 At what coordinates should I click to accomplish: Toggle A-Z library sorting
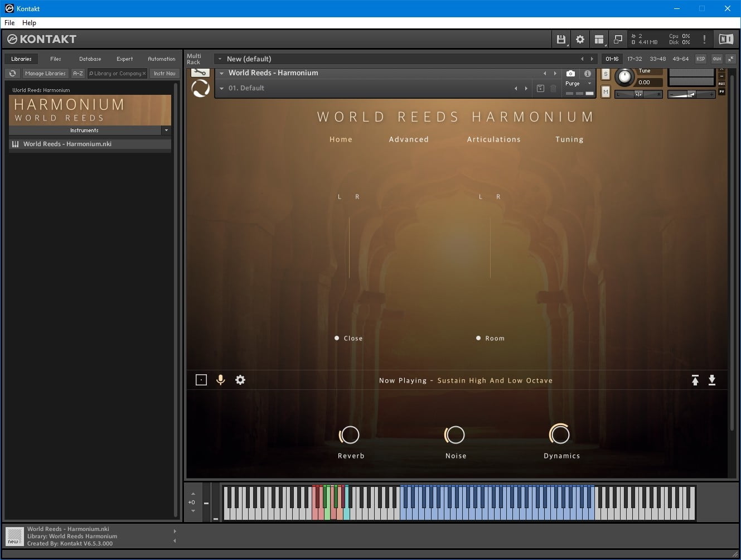pos(78,73)
